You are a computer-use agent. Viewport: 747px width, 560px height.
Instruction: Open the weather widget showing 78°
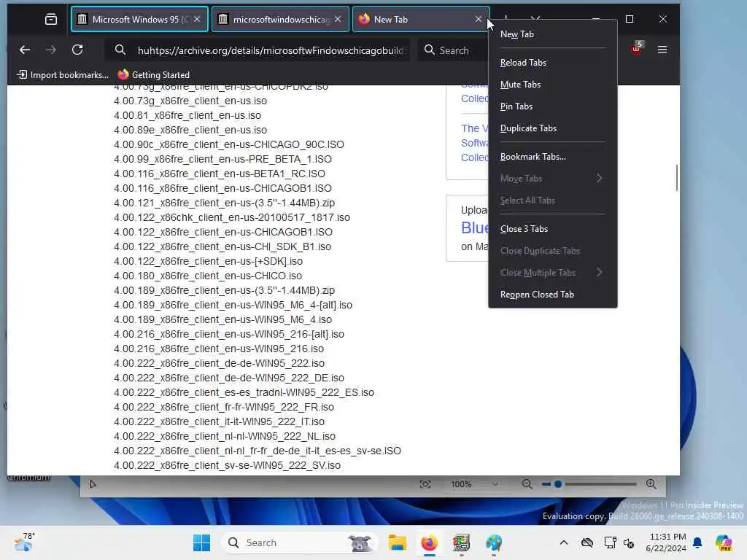click(x=24, y=542)
